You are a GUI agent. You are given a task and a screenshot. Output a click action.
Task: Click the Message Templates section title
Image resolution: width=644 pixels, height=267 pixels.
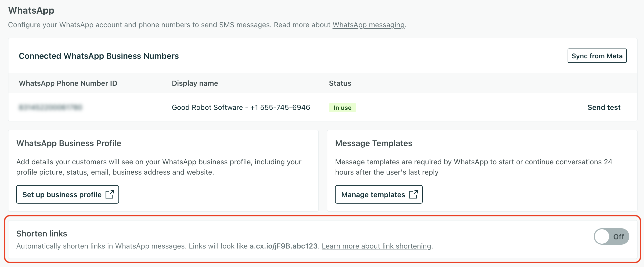[x=374, y=143]
